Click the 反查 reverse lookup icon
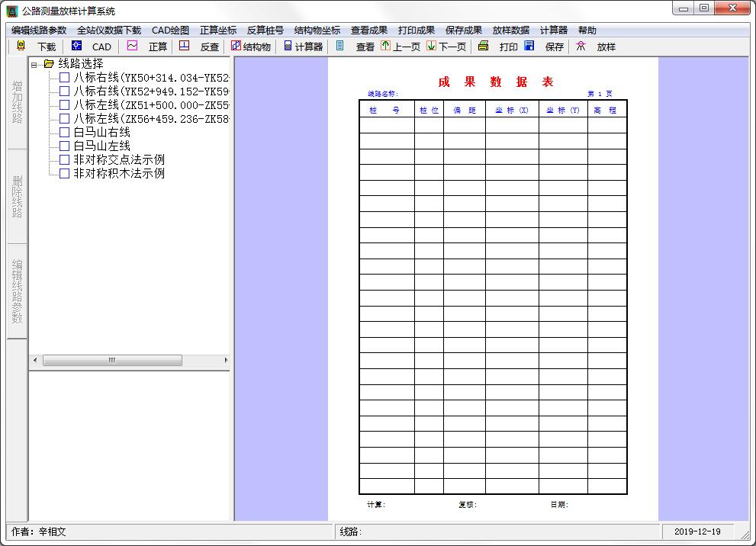756x546 pixels. click(x=184, y=47)
